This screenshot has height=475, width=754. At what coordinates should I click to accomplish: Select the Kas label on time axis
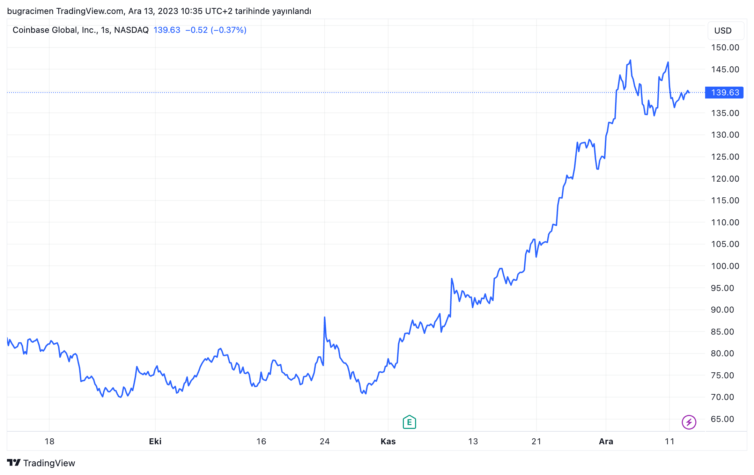(x=388, y=440)
